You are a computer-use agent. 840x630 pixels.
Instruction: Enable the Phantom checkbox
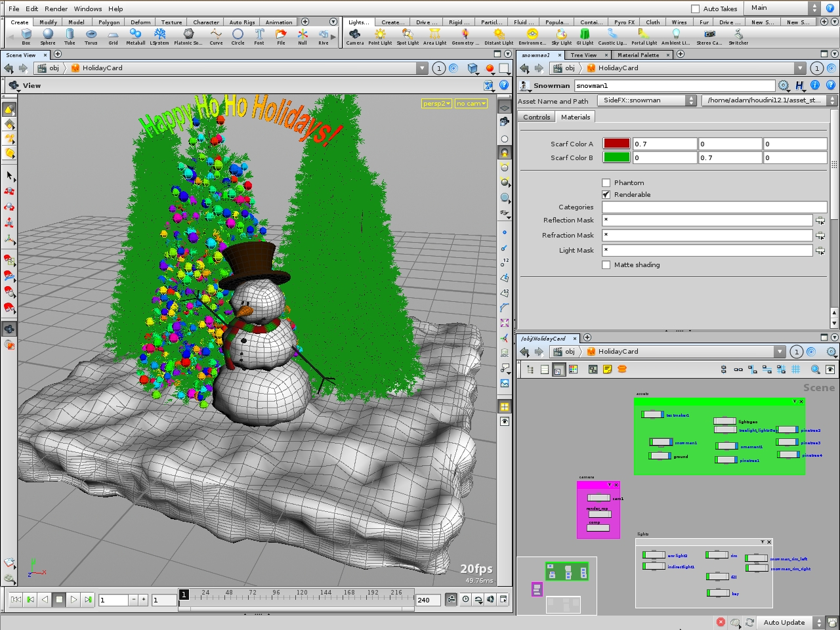(x=606, y=183)
